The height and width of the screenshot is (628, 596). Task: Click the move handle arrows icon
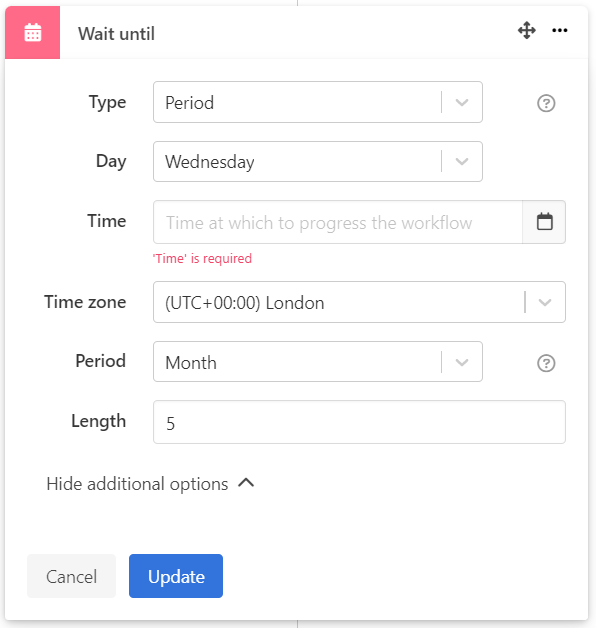(527, 30)
